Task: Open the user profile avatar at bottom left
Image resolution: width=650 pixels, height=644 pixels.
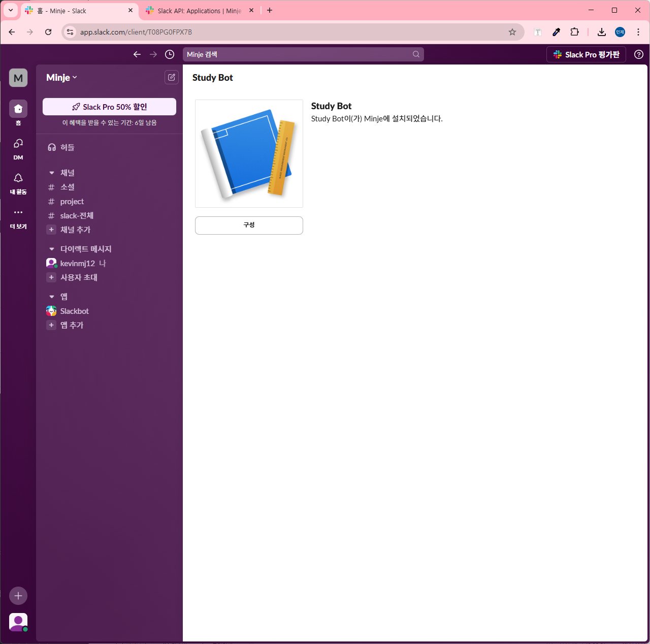Action: click(18, 622)
